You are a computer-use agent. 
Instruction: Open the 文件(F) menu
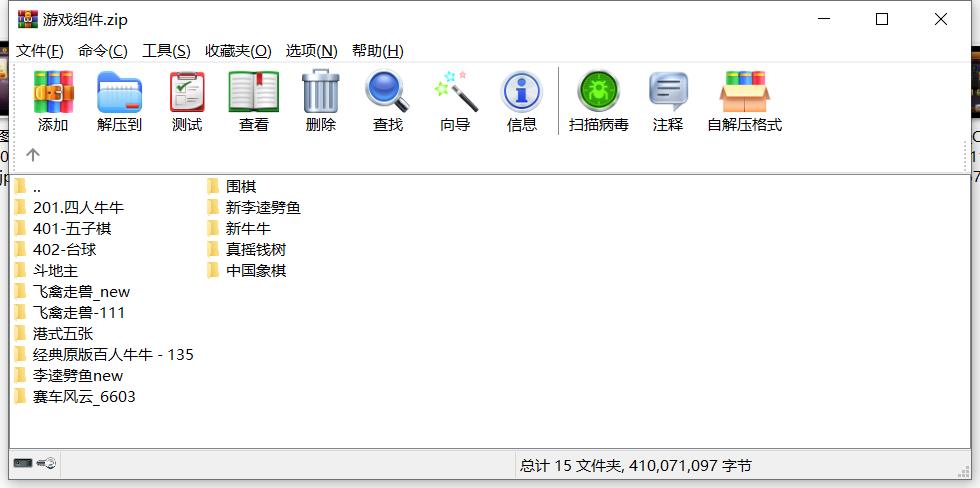[40, 51]
